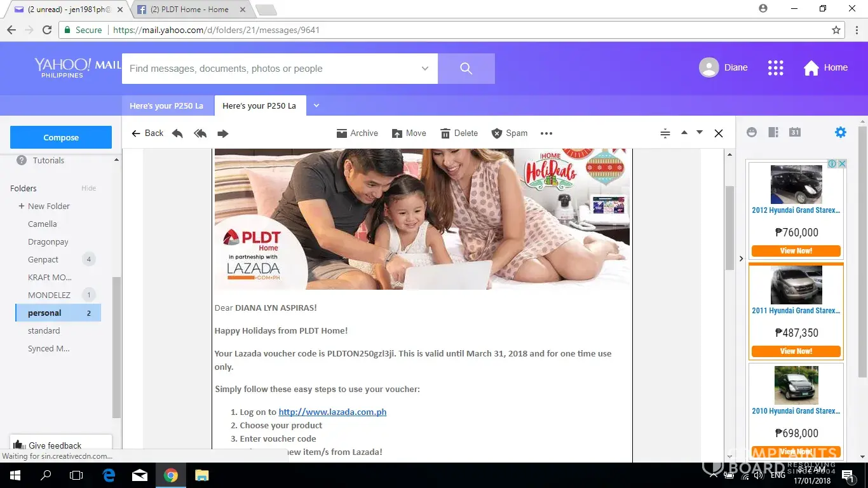Open the lazada.com.ph link
Screen dimensions: 868x488
click(x=332, y=412)
